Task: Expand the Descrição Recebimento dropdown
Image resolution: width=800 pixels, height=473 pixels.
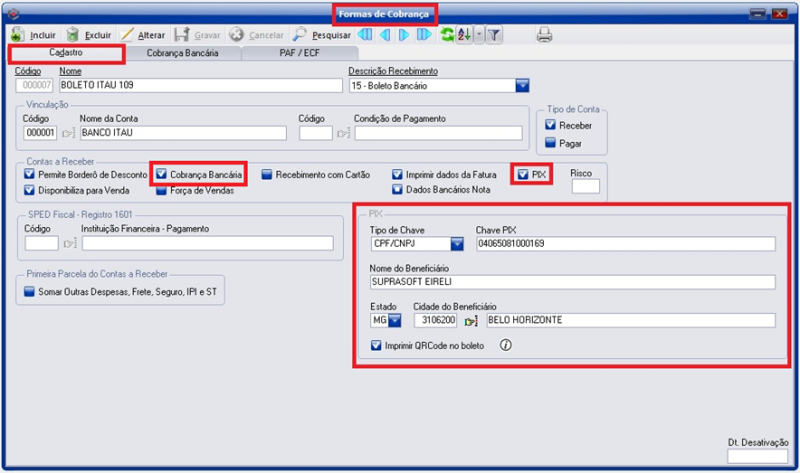Action: [x=522, y=86]
